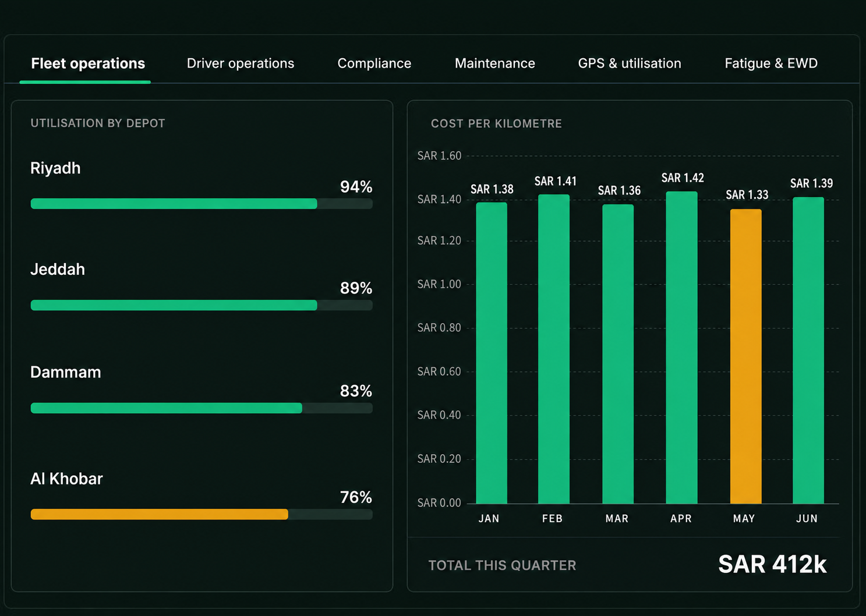Click the Jeddah depot name

point(58,270)
